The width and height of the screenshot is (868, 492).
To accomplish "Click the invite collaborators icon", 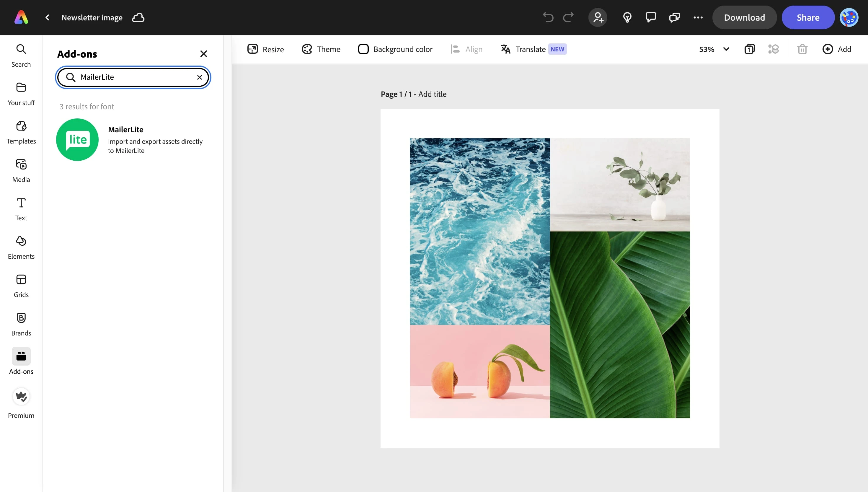I will (x=598, y=17).
